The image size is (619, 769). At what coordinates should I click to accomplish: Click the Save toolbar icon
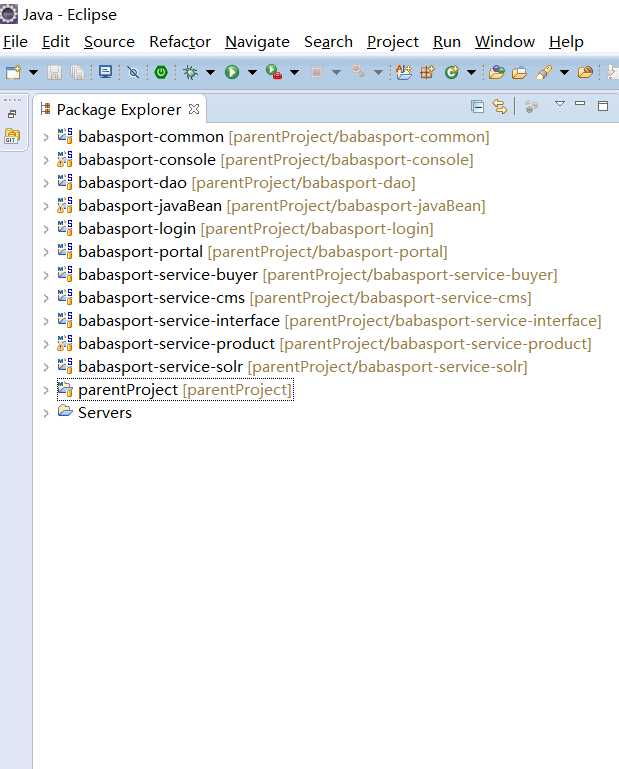(x=54, y=73)
